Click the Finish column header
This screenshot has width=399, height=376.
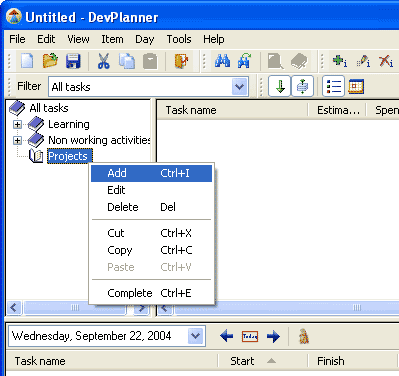[x=352, y=361]
